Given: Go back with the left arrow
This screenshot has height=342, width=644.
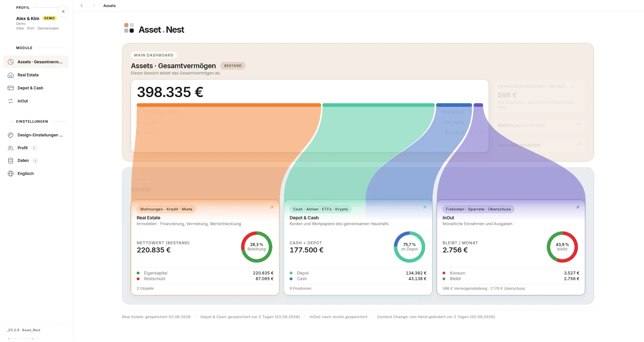Looking at the screenshot, I should [82, 6].
